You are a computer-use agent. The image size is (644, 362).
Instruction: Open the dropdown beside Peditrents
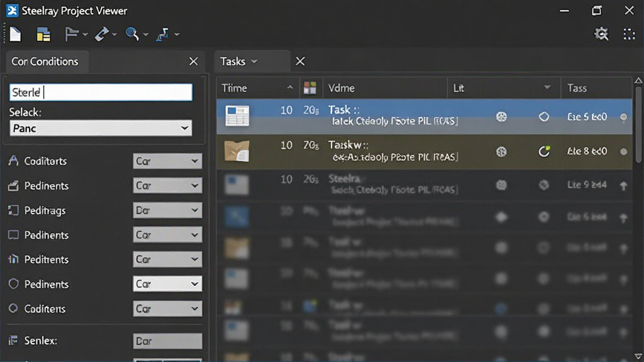[167, 260]
